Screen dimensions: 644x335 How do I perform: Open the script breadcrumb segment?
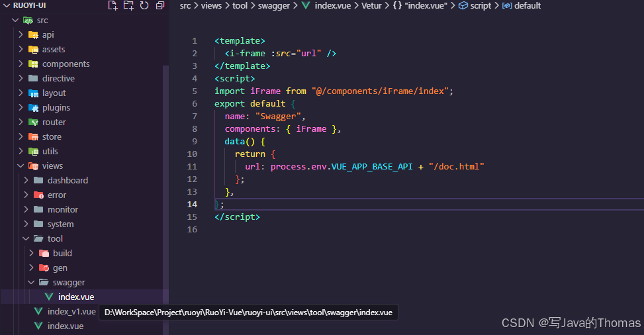pyautogui.click(x=481, y=6)
